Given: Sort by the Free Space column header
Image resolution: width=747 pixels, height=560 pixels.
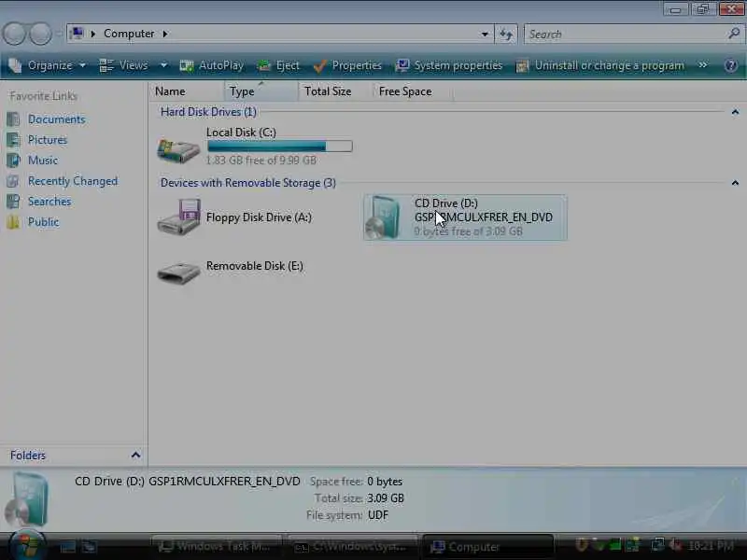Looking at the screenshot, I should (x=413, y=91).
